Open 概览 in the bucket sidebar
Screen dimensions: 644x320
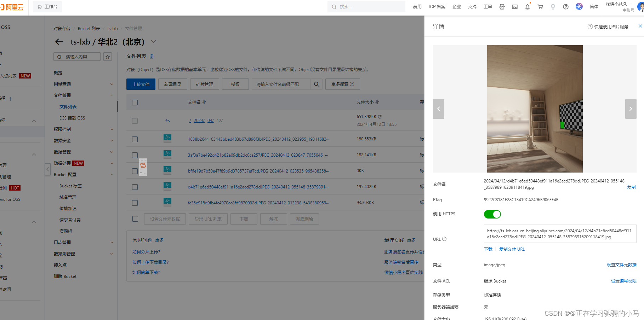point(58,73)
